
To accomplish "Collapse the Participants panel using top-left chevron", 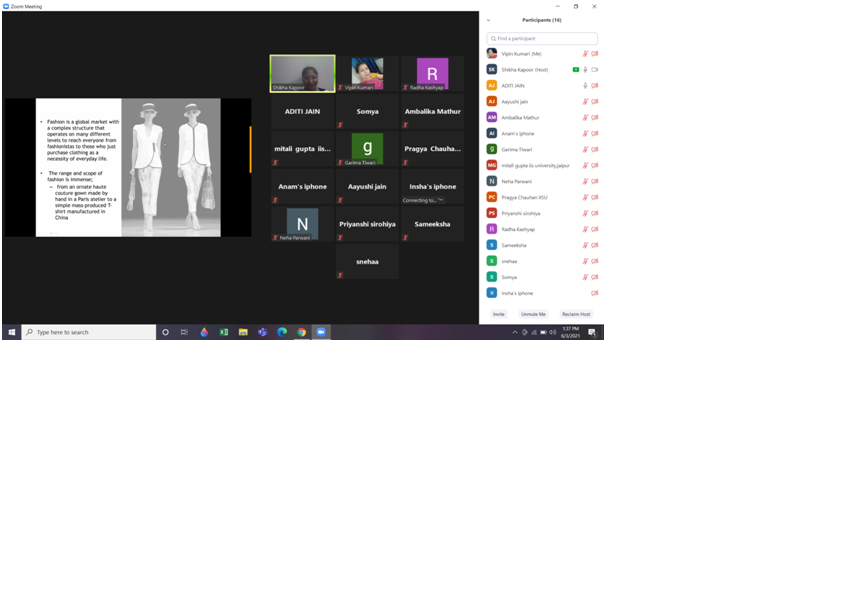I will pos(488,20).
